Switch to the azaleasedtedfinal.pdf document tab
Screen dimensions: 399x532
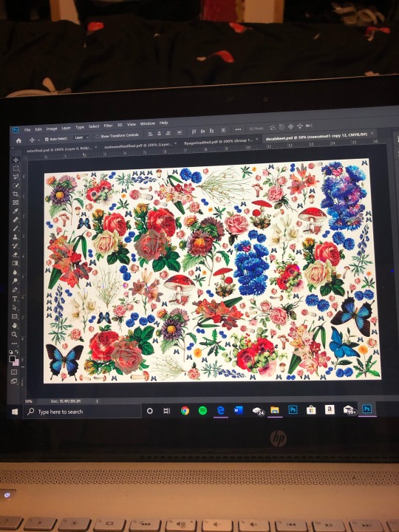[x=138, y=146]
